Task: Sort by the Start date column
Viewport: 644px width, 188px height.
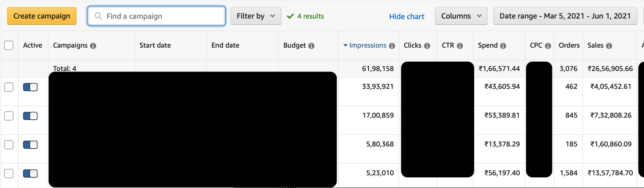Action: [155, 45]
